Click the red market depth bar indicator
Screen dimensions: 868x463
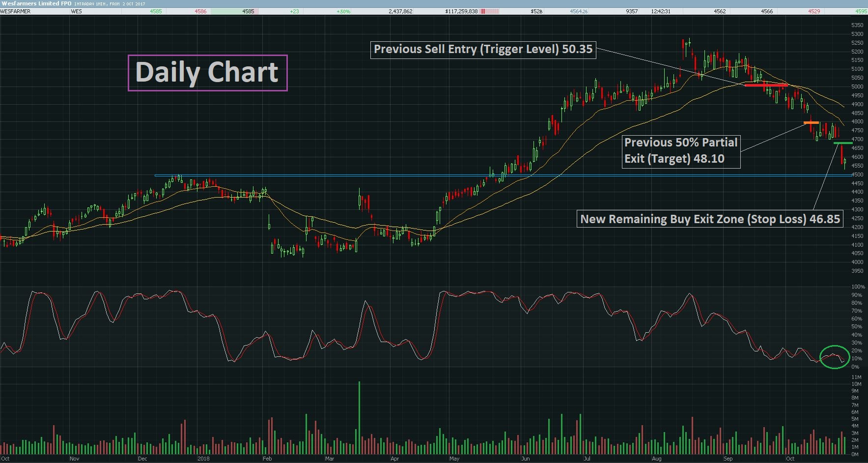pyautogui.click(x=490, y=11)
